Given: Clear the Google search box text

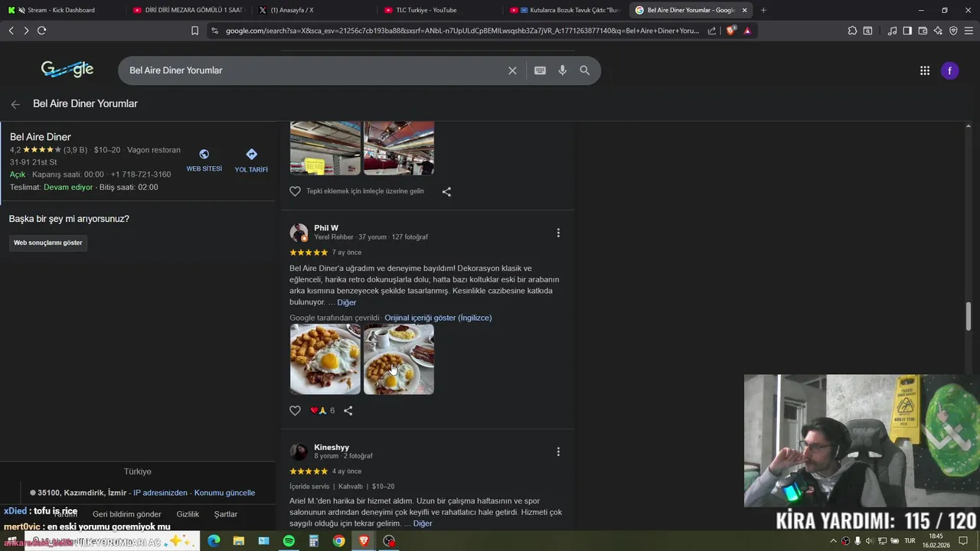Looking at the screenshot, I should (512, 70).
